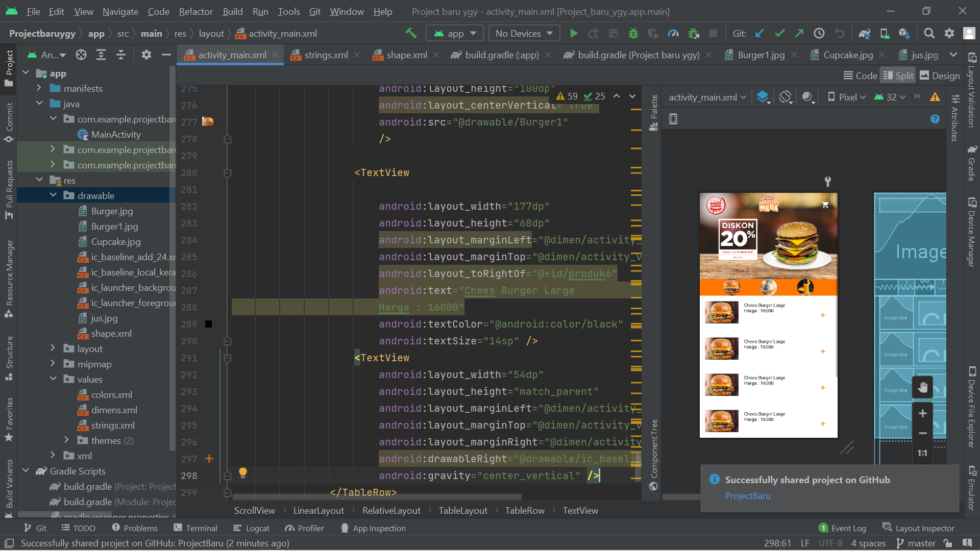
Task: Open the Refactor menu
Action: point(195,11)
